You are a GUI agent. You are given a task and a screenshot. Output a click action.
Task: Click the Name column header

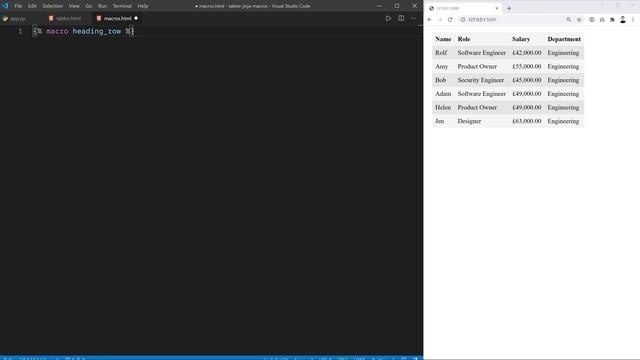443,39
